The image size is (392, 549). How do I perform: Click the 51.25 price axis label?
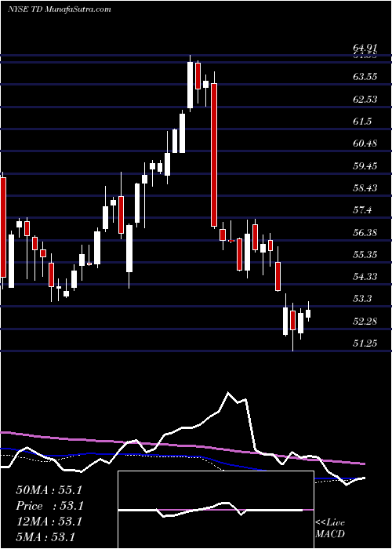pyautogui.click(x=365, y=344)
